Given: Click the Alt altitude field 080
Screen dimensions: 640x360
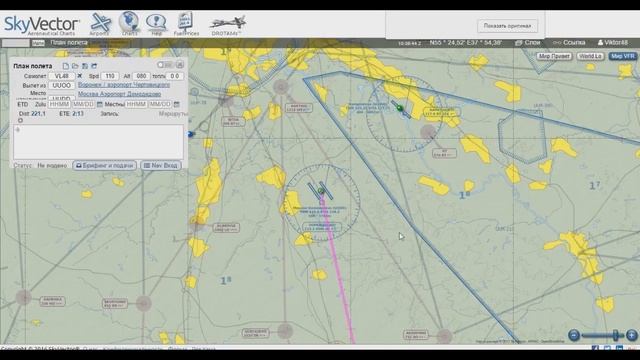Looking at the screenshot, I should [141, 76].
